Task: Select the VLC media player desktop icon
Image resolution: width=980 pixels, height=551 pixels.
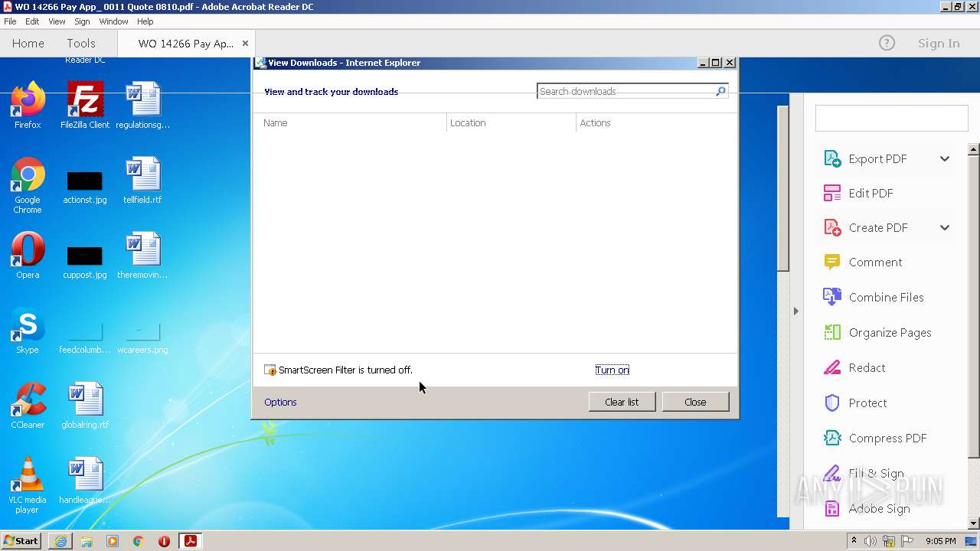Action: tap(28, 485)
